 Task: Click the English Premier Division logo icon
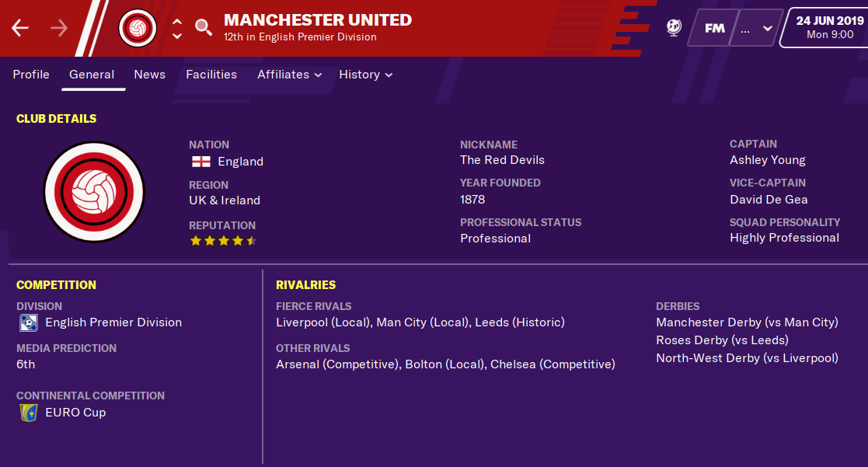(x=28, y=322)
